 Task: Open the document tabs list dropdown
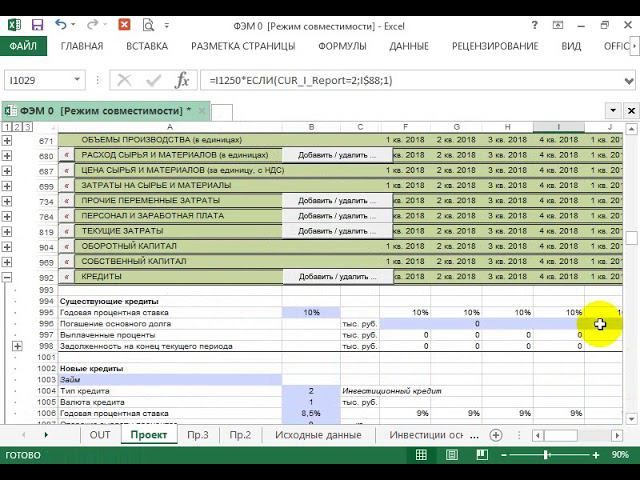tap(613, 111)
